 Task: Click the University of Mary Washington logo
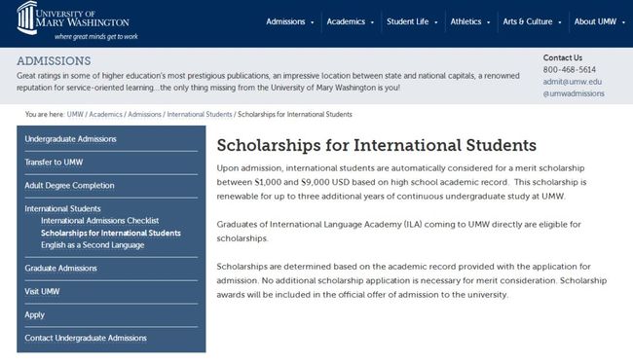[73, 18]
